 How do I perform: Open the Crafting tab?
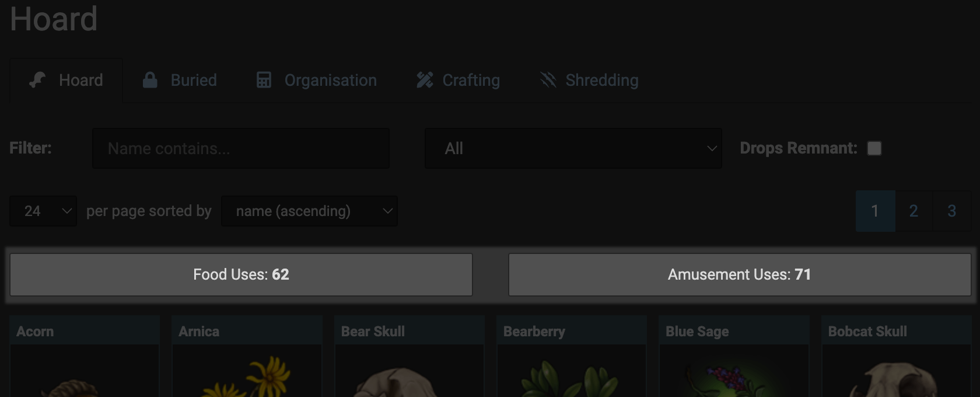pyautogui.click(x=471, y=80)
